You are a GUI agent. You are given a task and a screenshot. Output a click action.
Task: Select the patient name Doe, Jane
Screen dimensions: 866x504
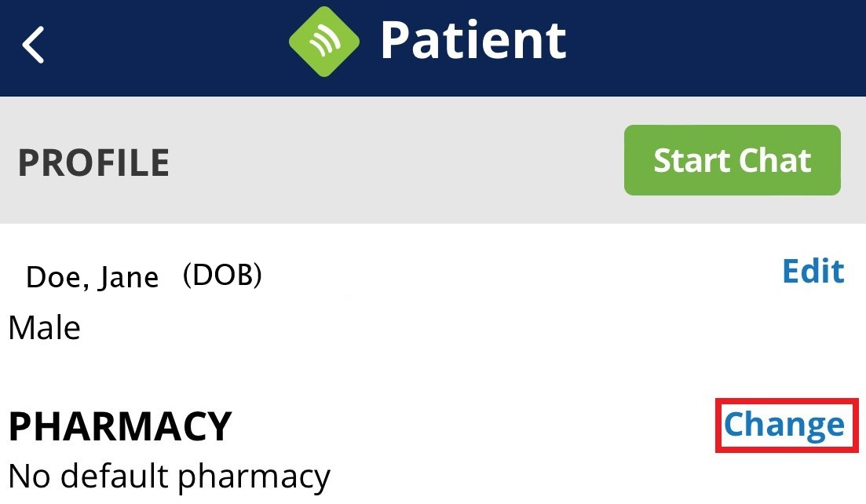coord(92,277)
